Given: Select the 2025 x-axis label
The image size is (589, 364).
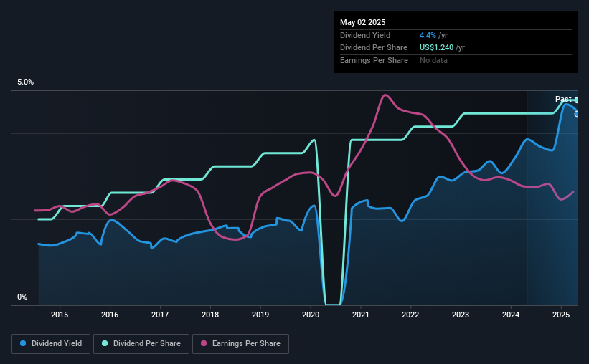Looking at the screenshot, I should [561, 315].
